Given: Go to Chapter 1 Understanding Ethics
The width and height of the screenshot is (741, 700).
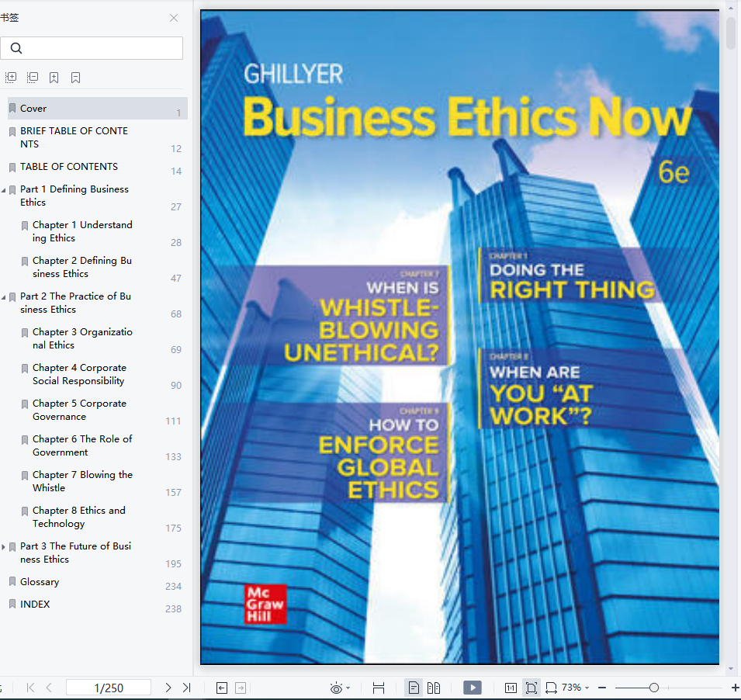Looking at the screenshot, I should tap(82, 231).
